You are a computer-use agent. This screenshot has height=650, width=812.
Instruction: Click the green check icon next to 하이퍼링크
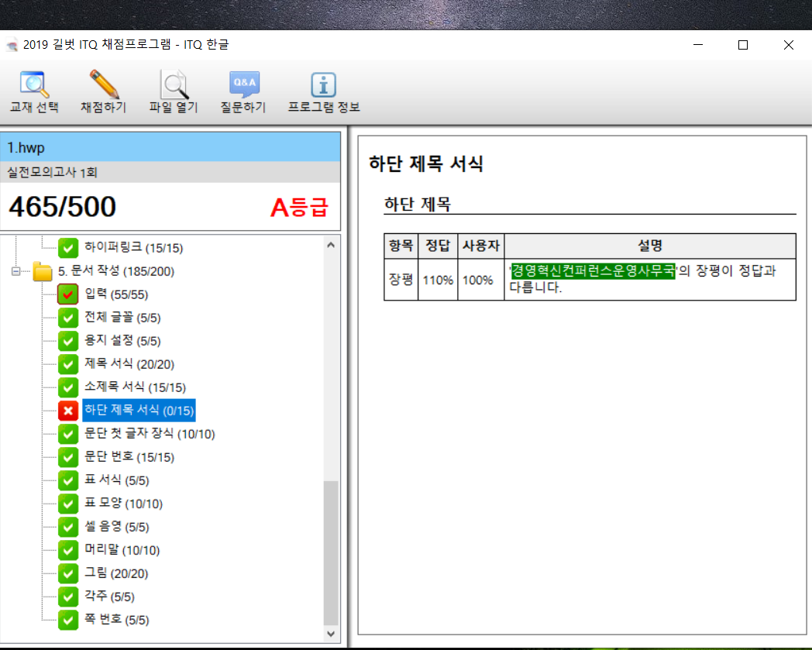(x=68, y=248)
